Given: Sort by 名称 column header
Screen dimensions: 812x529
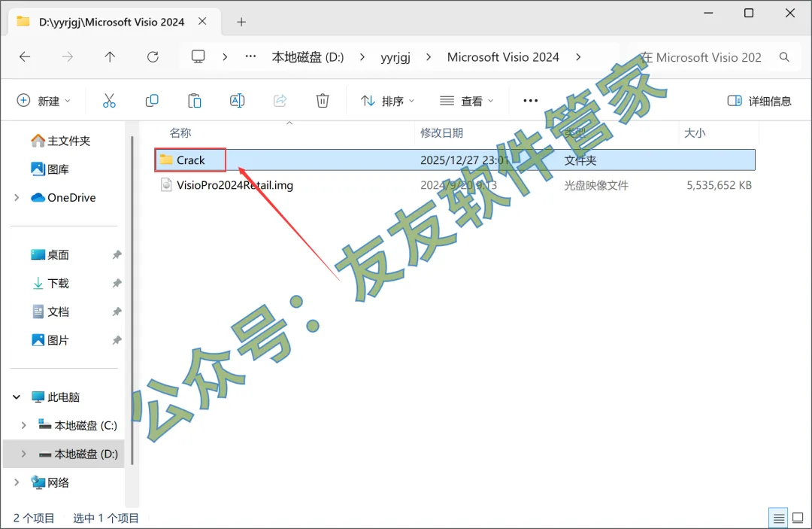Looking at the screenshot, I should coord(180,132).
